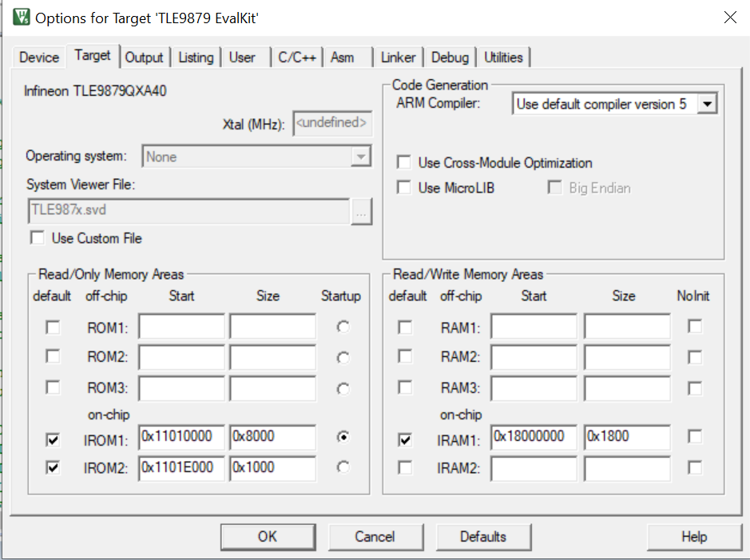The width and height of the screenshot is (750, 560).
Task: Check the Use Custom File checkbox
Action: [37, 237]
